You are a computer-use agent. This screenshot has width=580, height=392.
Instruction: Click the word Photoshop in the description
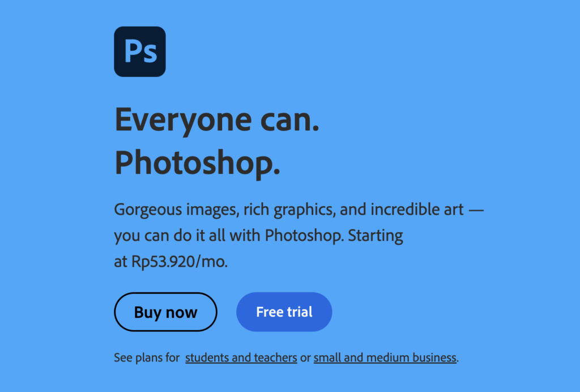[304, 236]
